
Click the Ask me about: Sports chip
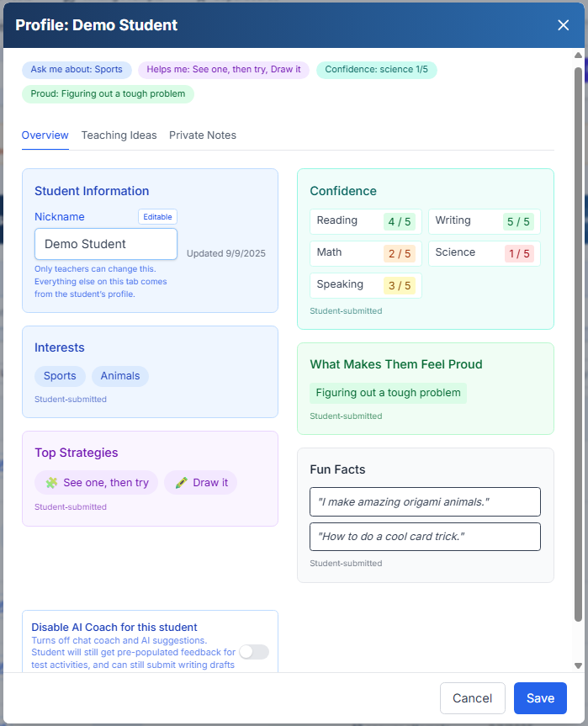[77, 70]
